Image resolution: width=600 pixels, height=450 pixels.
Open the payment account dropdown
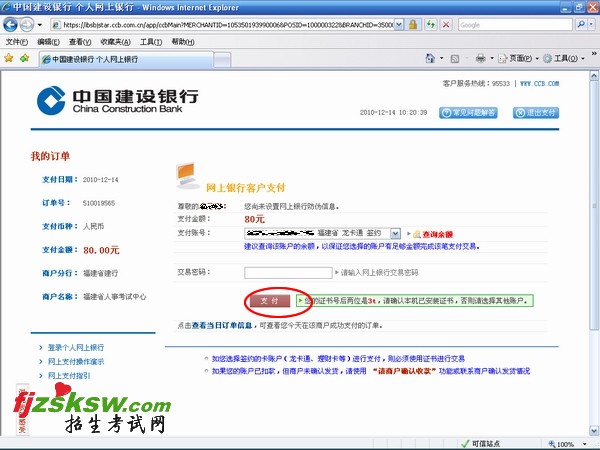coord(395,233)
